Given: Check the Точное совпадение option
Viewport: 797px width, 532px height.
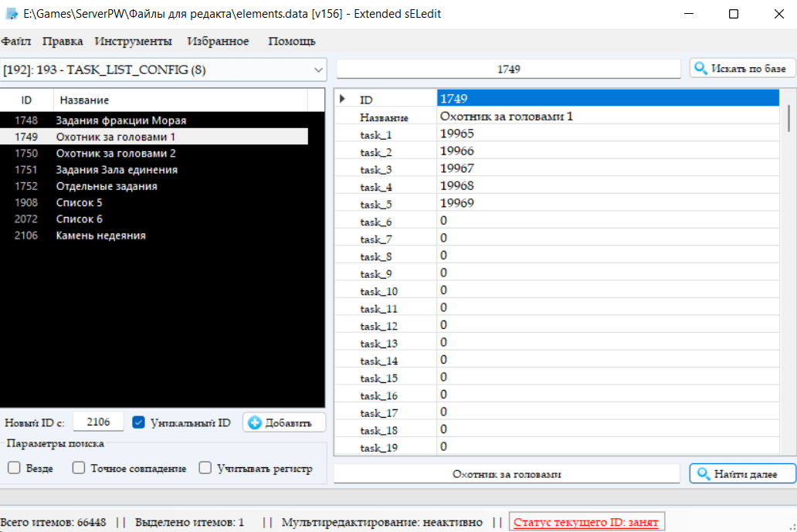Looking at the screenshot, I should 78,468.
